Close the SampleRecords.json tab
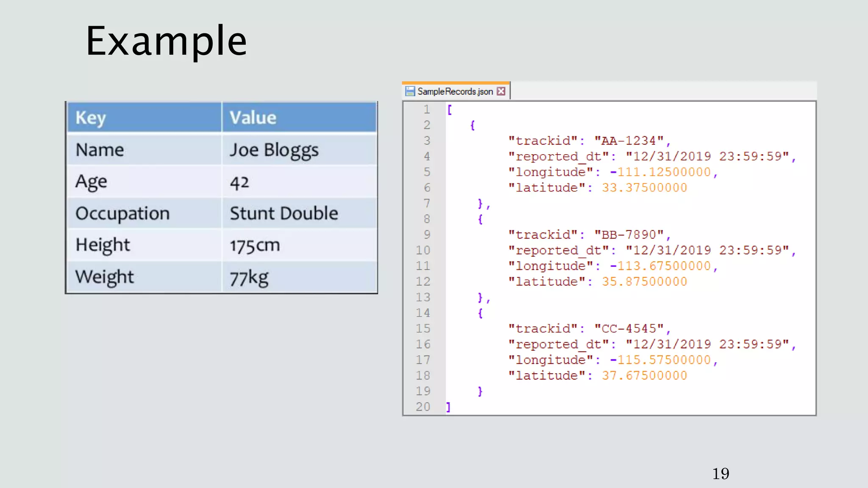This screenshot has width=868, height=488. (501, 91)
